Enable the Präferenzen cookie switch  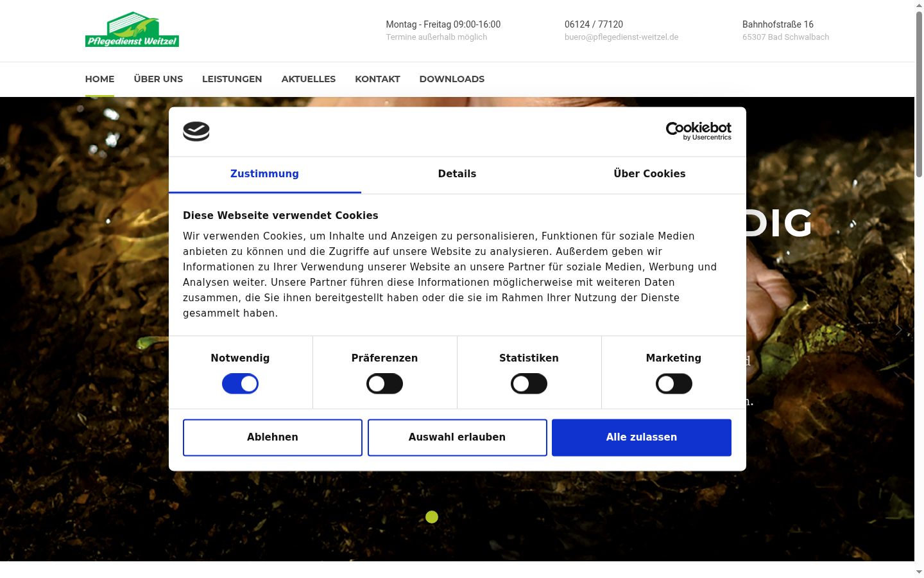[x=384, y=384]
